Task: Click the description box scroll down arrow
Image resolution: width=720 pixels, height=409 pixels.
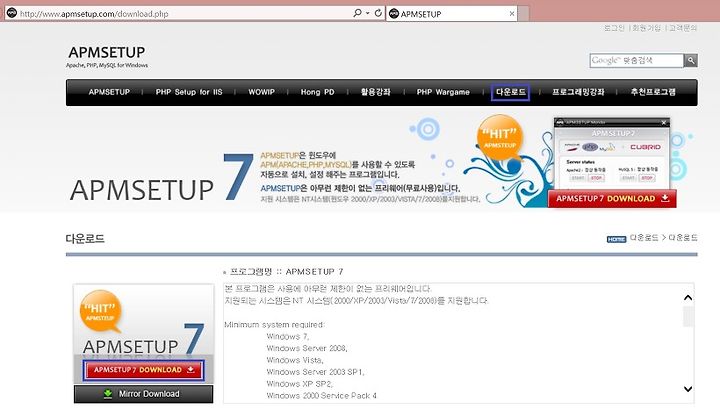Action: [688, 389]
